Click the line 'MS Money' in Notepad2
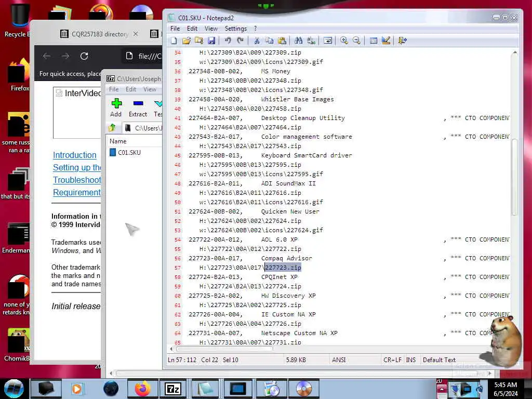Screen dimensions: 532x399 [x=275, y=71]
